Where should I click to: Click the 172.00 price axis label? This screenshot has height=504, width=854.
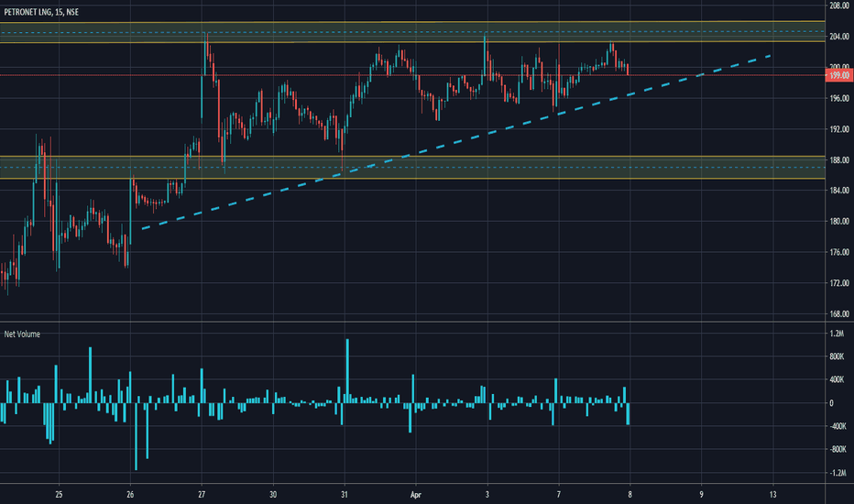coord(839,283)
